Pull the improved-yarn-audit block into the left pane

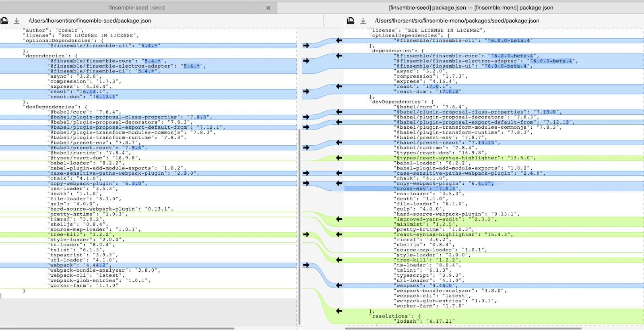pyautogui.click(x=339, y=219)
